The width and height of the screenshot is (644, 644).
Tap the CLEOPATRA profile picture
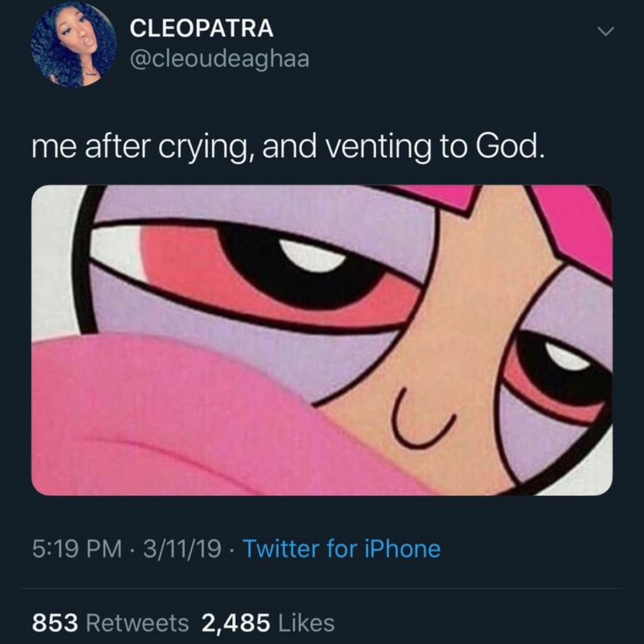73,46
